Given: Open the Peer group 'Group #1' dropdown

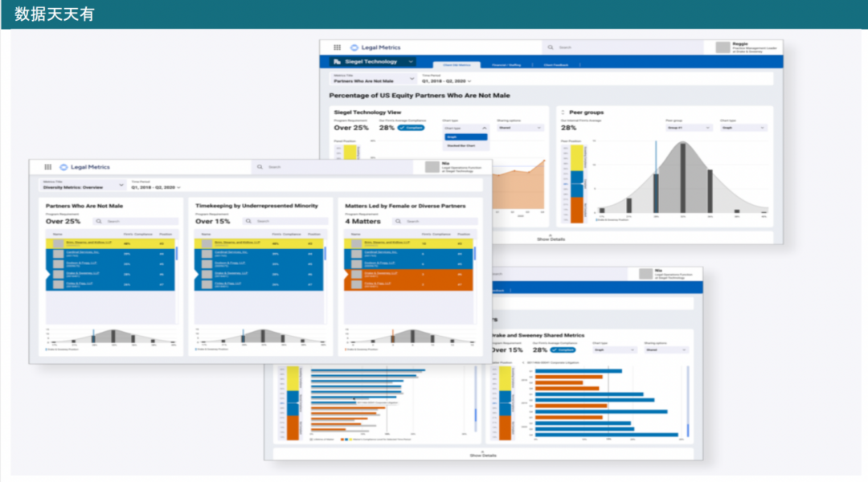Looking at the screenshot, I should tap(687, 128).
